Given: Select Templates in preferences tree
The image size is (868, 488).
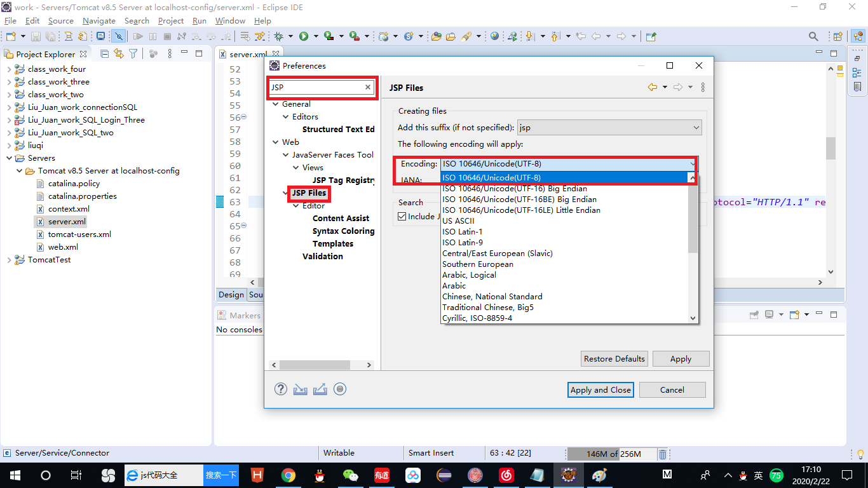Looking at the screenshot, I should click(x=333, y=244).
